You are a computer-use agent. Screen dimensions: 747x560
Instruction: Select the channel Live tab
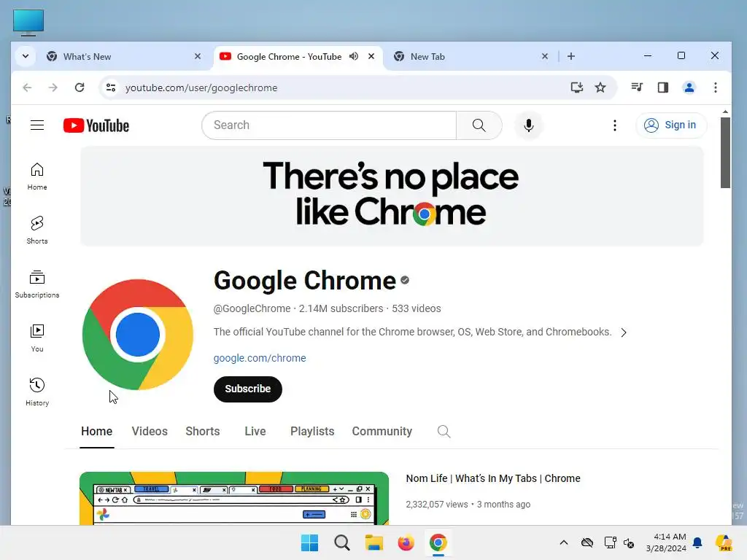(255, 432)
